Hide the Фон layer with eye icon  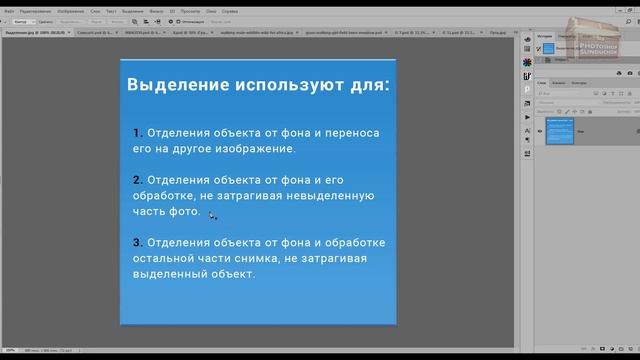540,131
